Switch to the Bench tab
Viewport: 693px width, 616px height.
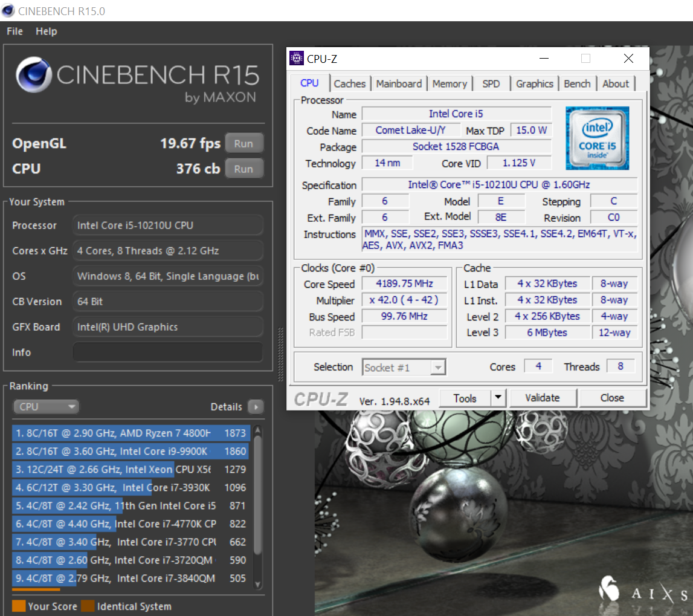(577, 83)
